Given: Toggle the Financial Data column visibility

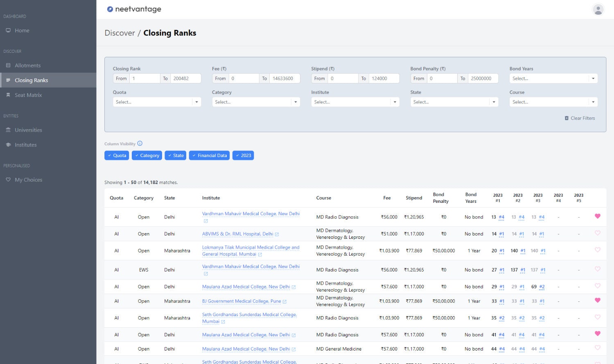Looking at the screenshot, I should point(209,155).
